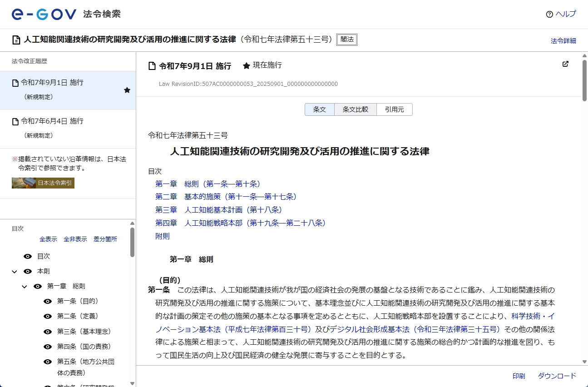Collapse the 第一章 総則 node
Viewport: 588px width, 387px height.
(25, 286)
